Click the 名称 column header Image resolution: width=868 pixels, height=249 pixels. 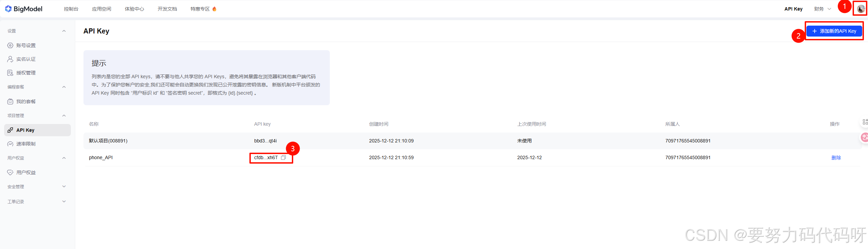point(94,124)
